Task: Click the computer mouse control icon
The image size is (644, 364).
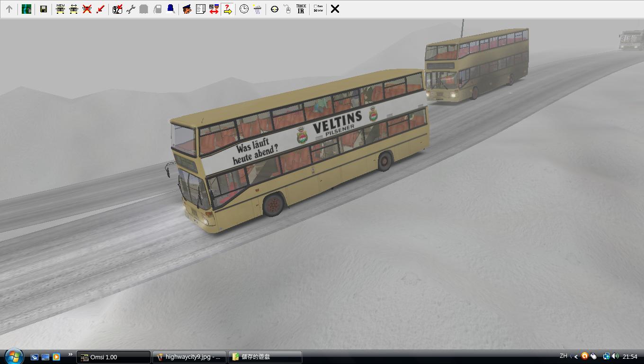Action: [x=287, y=9]
